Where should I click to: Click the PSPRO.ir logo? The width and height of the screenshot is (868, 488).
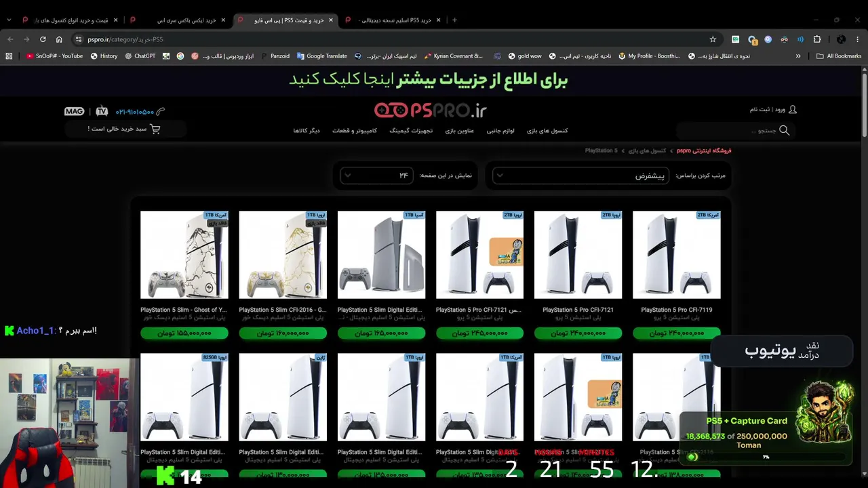pos(431,110)
